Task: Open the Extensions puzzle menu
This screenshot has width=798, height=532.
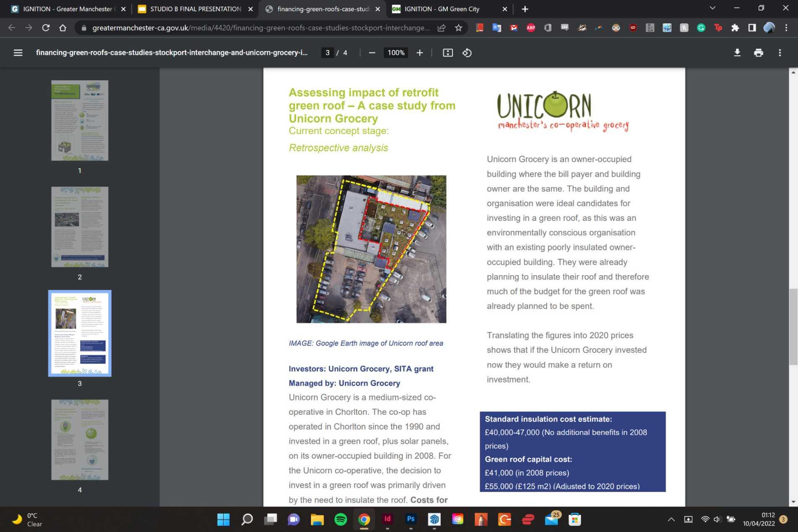Action: (735, 28)
